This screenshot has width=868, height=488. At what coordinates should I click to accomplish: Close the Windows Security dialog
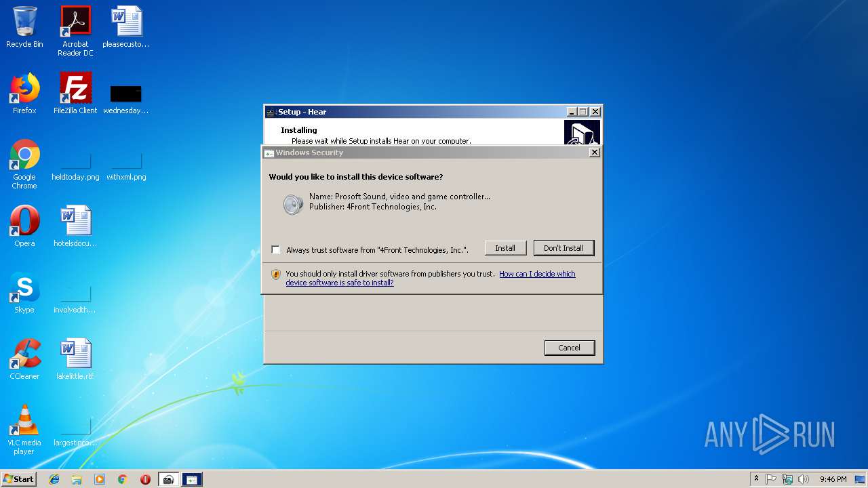click(595, 152)
